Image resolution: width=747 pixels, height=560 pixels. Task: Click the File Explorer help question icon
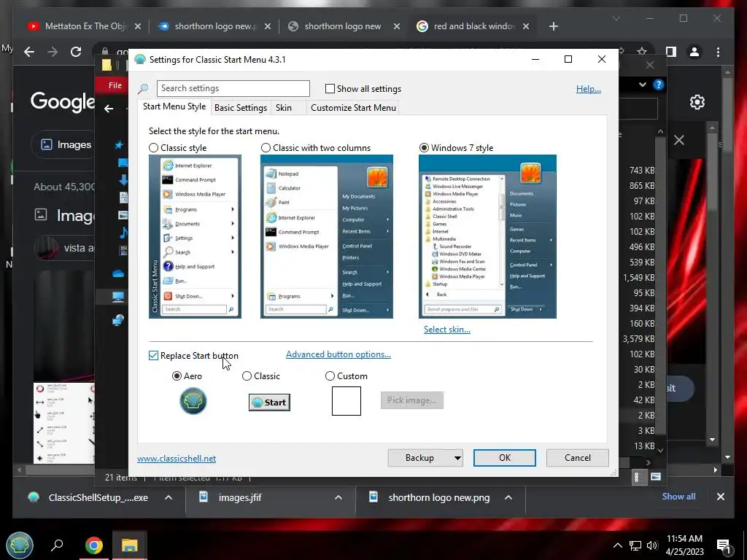(x=659, y=85)
